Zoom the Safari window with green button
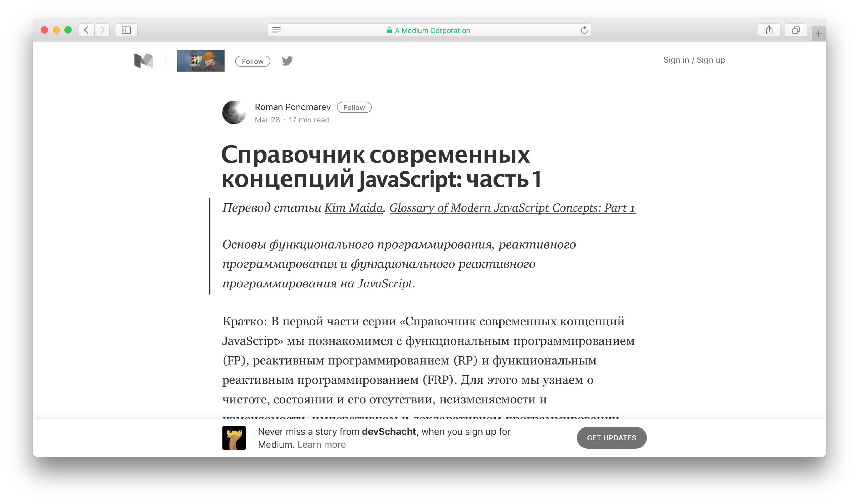Image resolution: width=859 pixels, height=504 pixels. pos(68,30)
